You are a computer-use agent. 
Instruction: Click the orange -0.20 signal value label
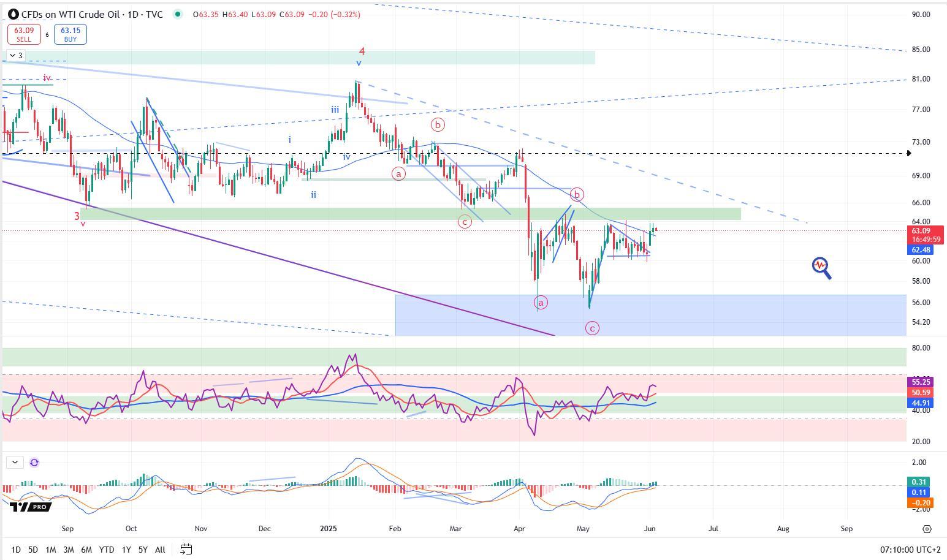point(921,503)
